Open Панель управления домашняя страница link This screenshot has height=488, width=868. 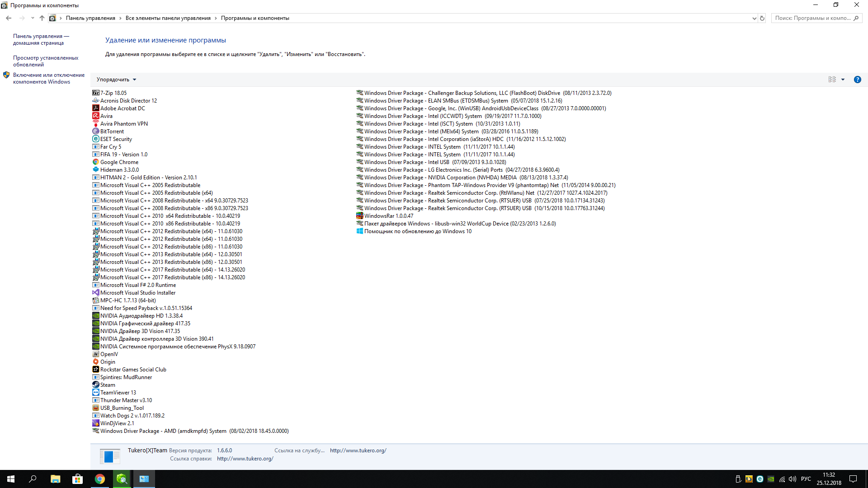click(x=41, y=39)
